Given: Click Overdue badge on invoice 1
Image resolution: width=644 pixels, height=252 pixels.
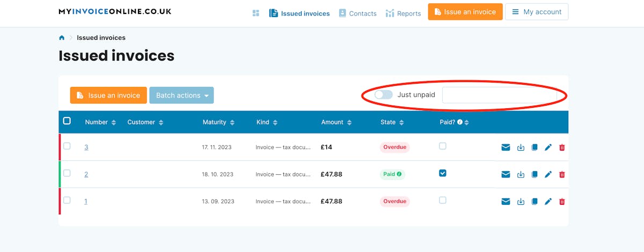Looking at the screenshot, I should (x=394, y=201).
